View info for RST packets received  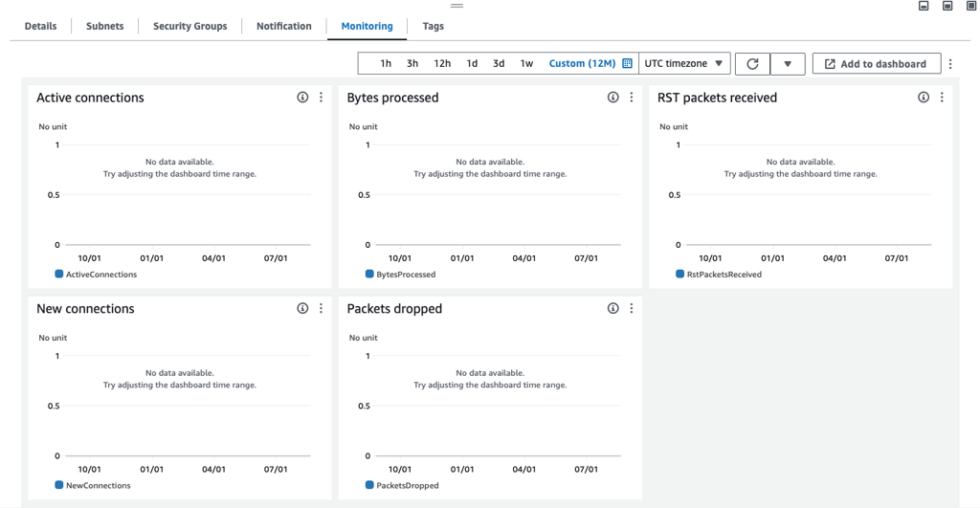(924, 98)
